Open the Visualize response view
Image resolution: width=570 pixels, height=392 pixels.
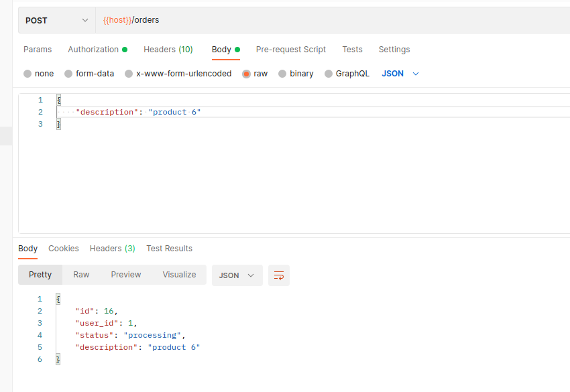click(179, 275)
